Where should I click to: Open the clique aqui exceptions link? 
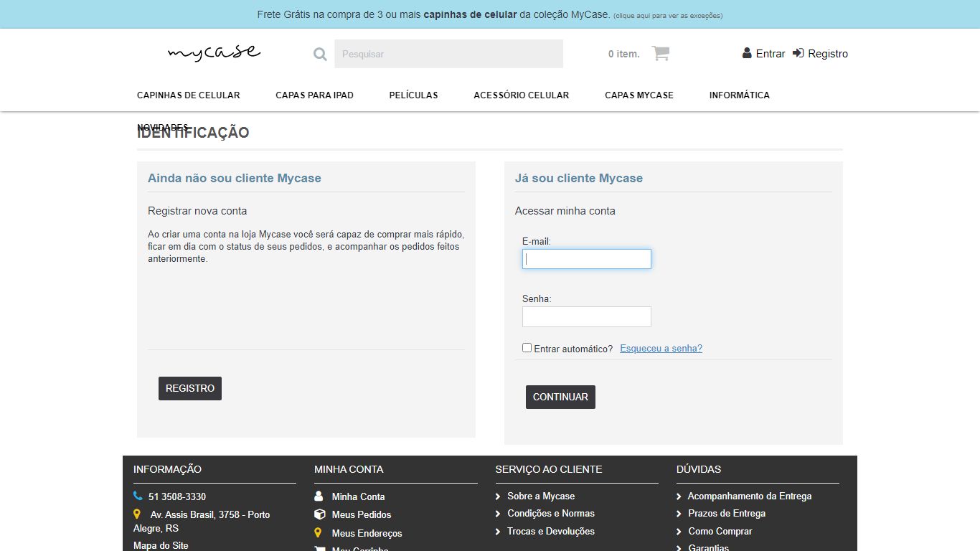667,14
